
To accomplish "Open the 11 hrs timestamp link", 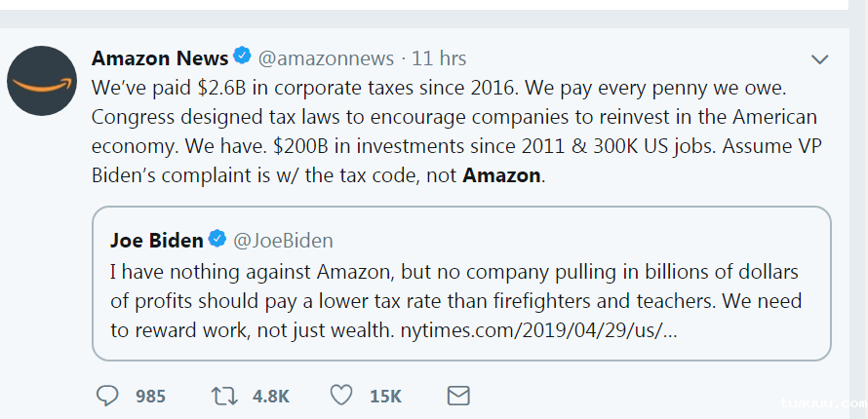I will (439, 58).
